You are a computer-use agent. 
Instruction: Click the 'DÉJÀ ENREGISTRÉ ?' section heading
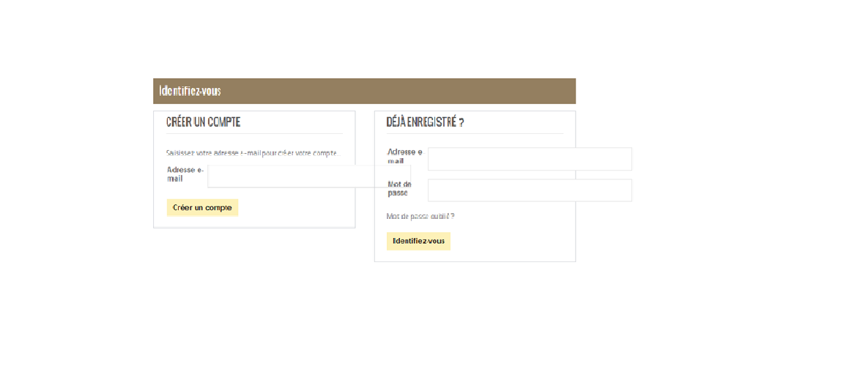pyautogui.click(x=425, y=123)
